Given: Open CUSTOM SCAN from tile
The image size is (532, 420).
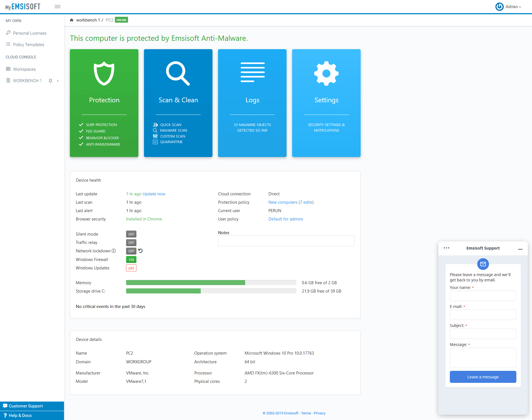Looking at the screenshot, I should pos(172,136).
